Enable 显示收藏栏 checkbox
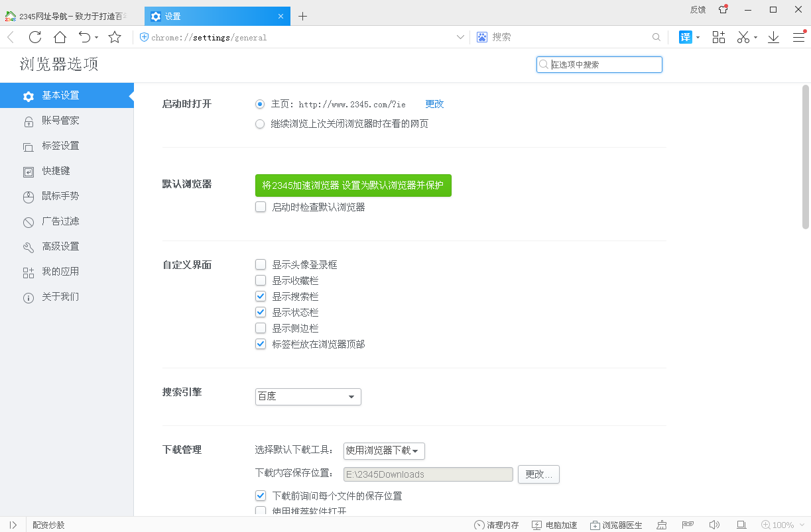Screen dimensions: 811x532 pos(261,281)
